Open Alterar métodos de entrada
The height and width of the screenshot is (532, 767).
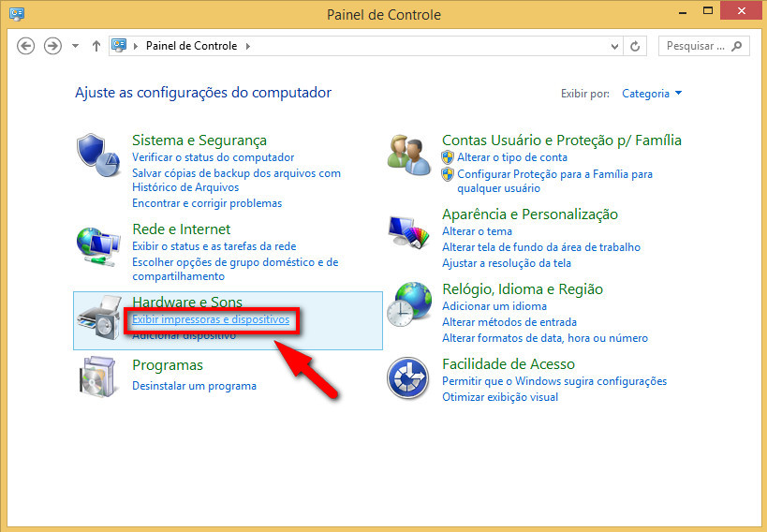point(509,322)
